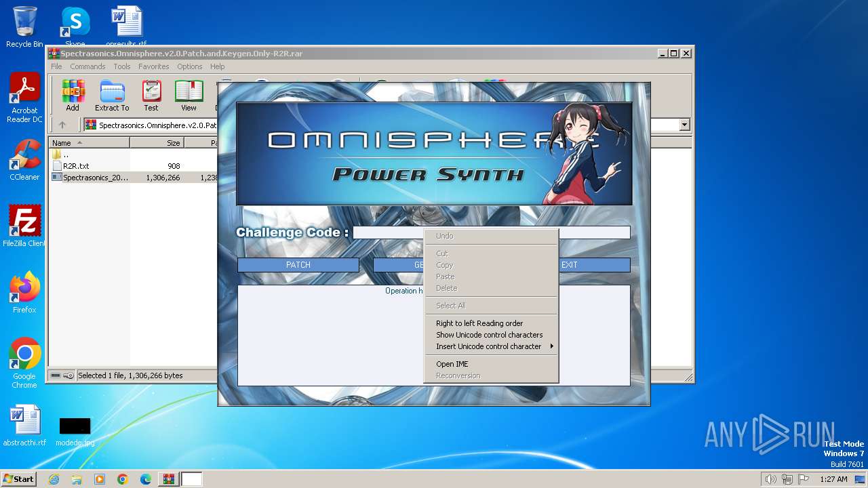Open modede.jpg desktop image file
868x488 pixels.
coord(75,431)
